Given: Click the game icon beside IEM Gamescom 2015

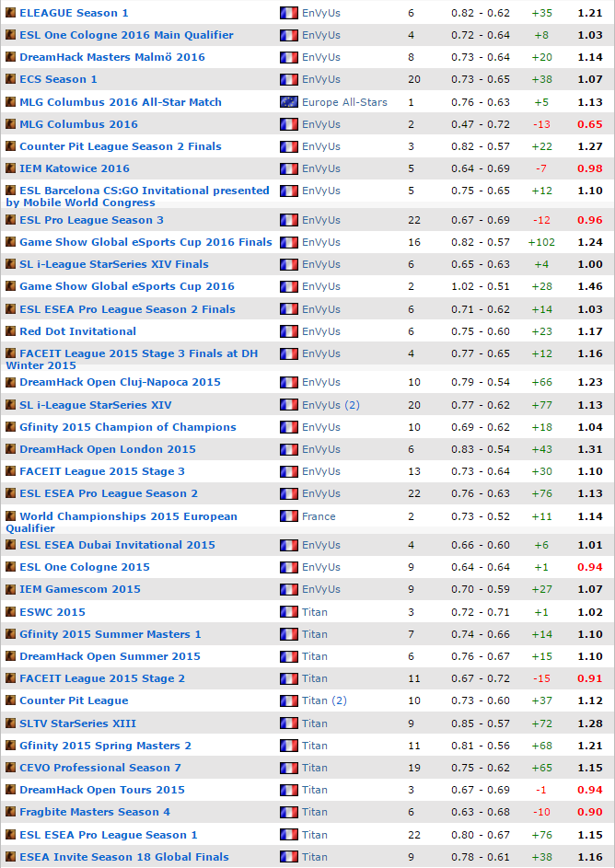Looking at the screenshot, I should coord(10,588).
